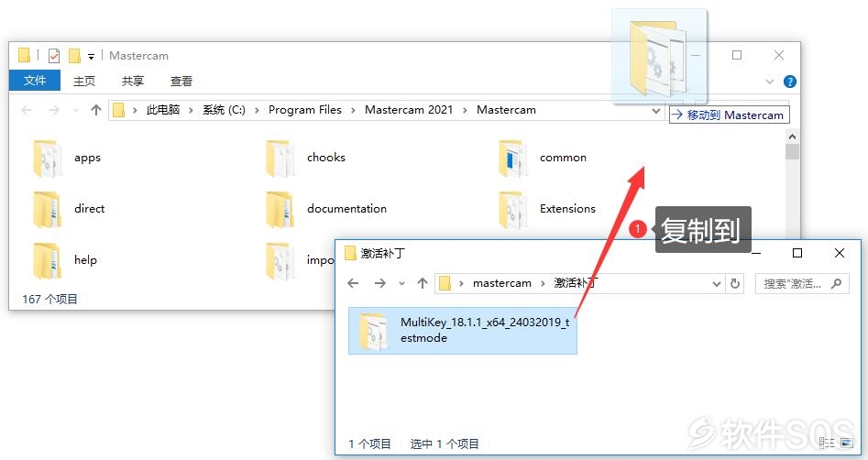868x460 pixels.
Task: Click the 搜索 search box in 激活补丁 window
Action: point(802,283)
